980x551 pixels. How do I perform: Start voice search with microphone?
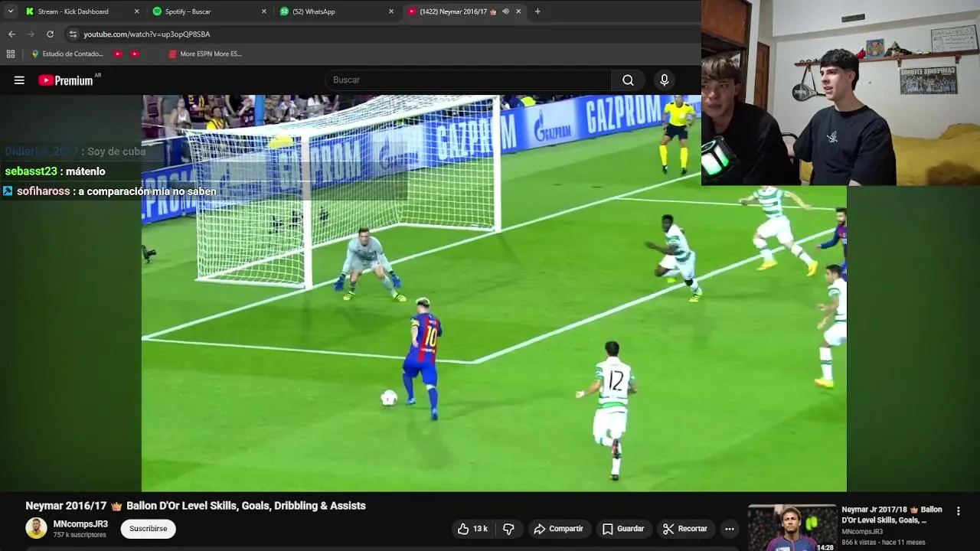(665, 80)
